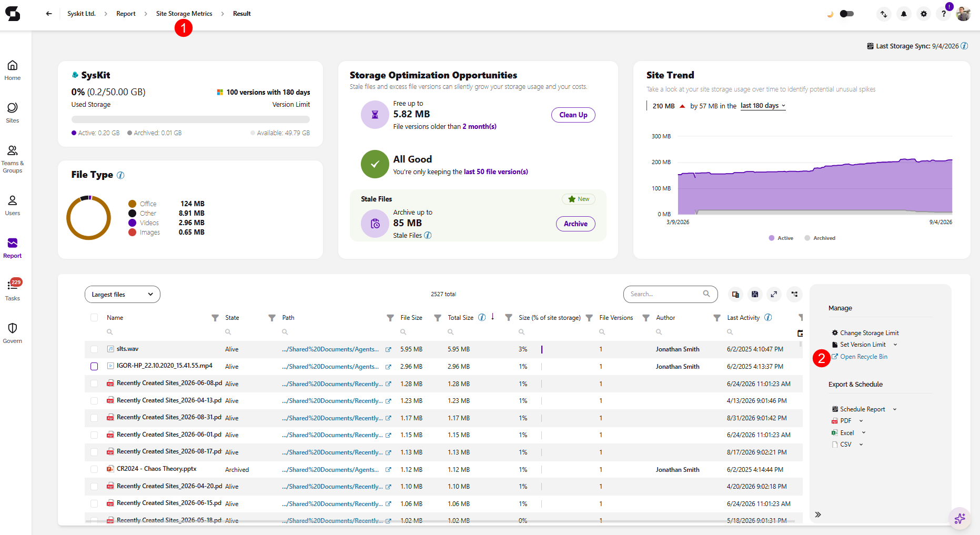Viewport: 980px width, 535px height.
Task: Open the notifications bell
Action: pyautogui.click(x=904, y=14)
